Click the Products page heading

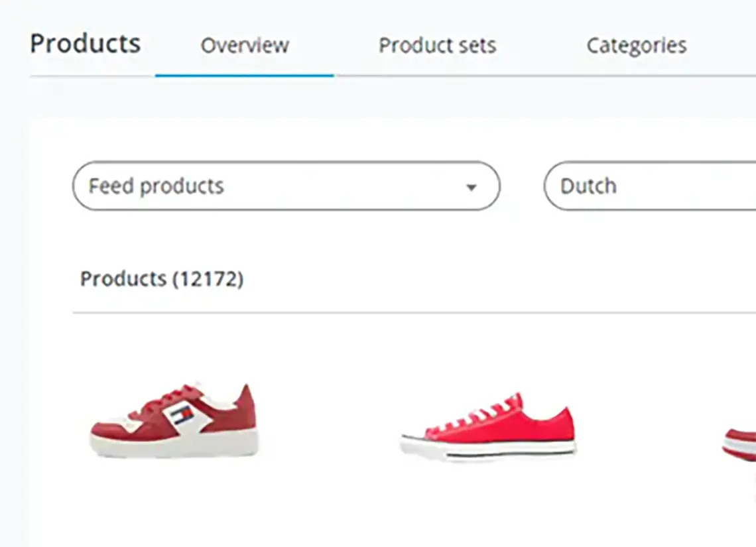[86, 44]
